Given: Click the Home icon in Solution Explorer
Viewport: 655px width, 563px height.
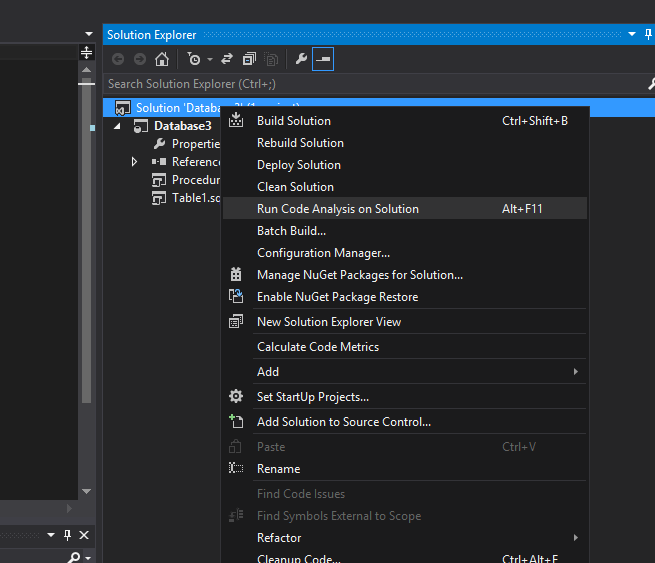Looking at the screenshot, I should [x=162, y=60].
